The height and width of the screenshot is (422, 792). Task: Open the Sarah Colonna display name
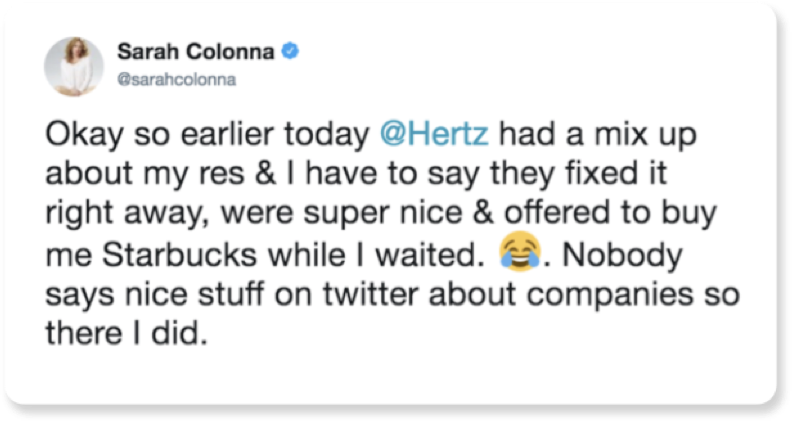click(195, 52)
